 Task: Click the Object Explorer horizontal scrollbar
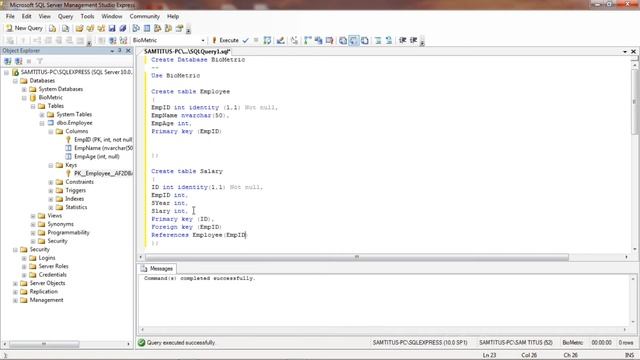tap(44, 344)
